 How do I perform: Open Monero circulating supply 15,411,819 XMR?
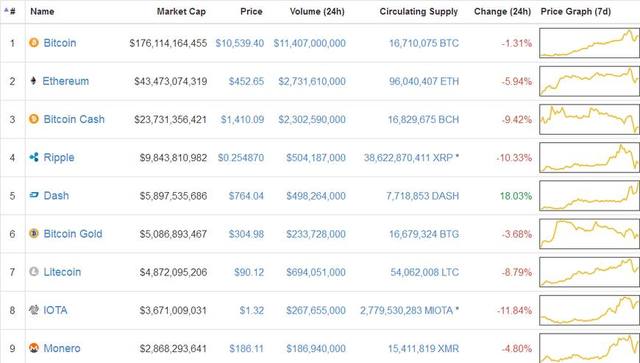pos(423,348)
